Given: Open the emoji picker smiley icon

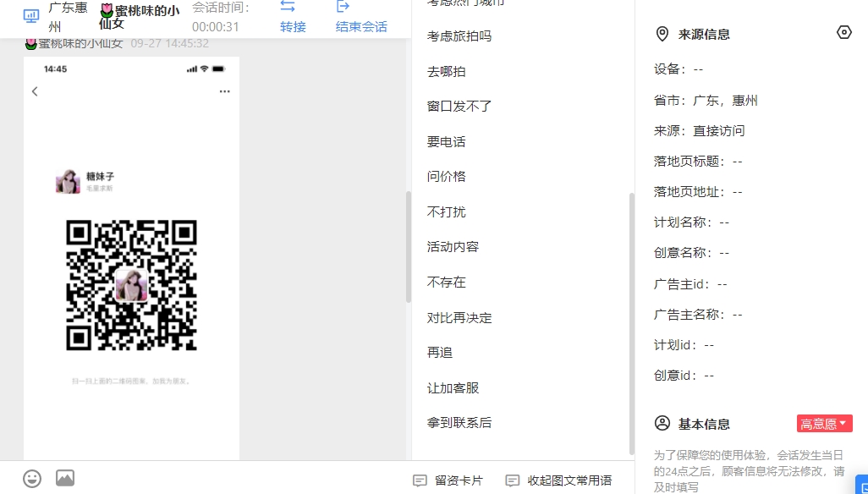Looking at the screenshot, I should pyautogui.click(x=32, y=479).
